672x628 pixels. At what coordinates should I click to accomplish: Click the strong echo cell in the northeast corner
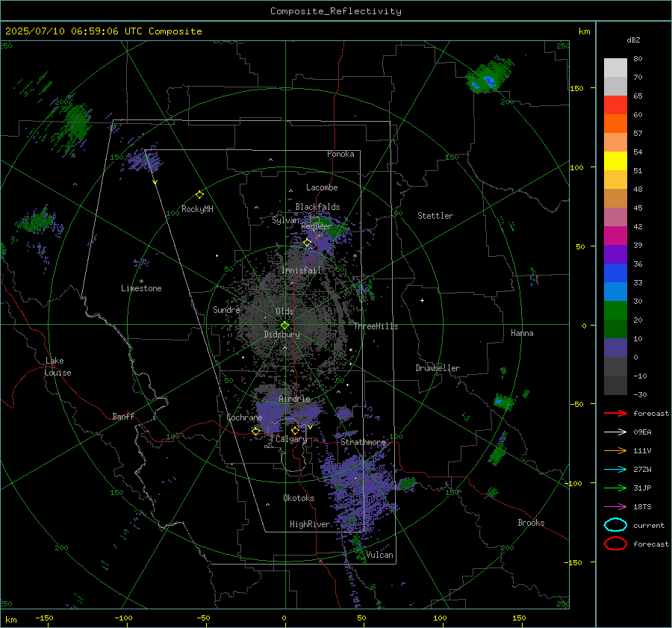coord(488,76)
